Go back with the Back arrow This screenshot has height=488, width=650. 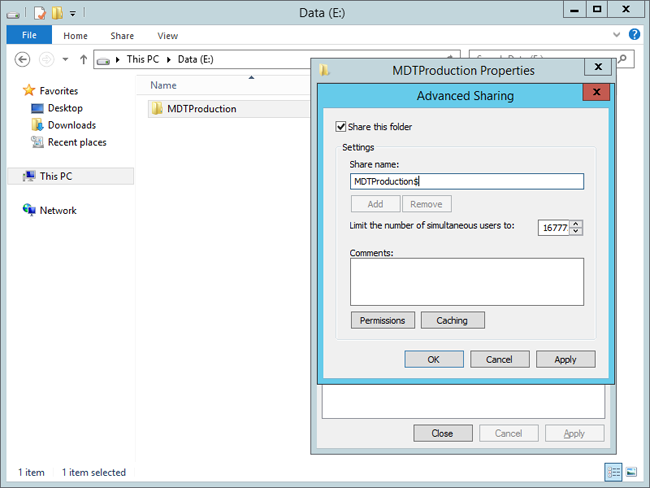22,59
